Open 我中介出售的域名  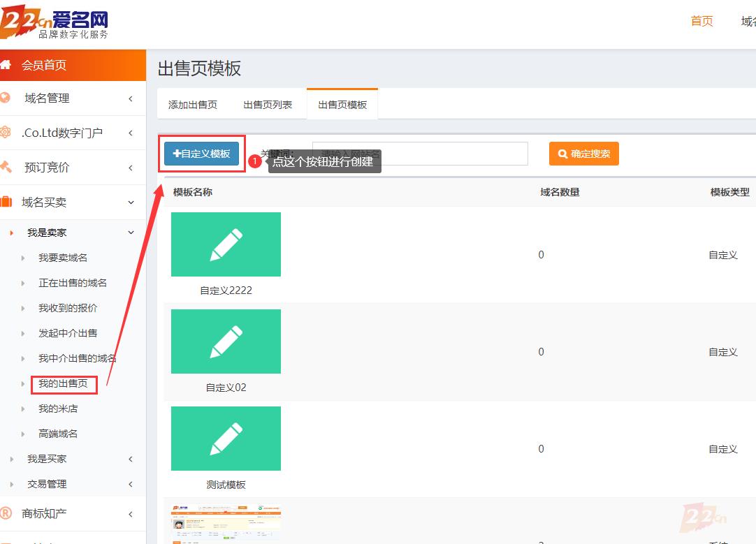77,358
